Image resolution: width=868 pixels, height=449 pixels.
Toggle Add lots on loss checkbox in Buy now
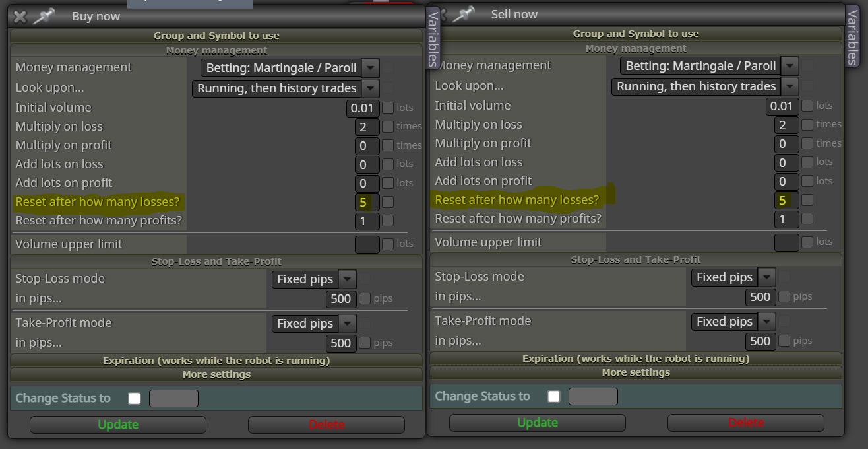coord(388,164)
